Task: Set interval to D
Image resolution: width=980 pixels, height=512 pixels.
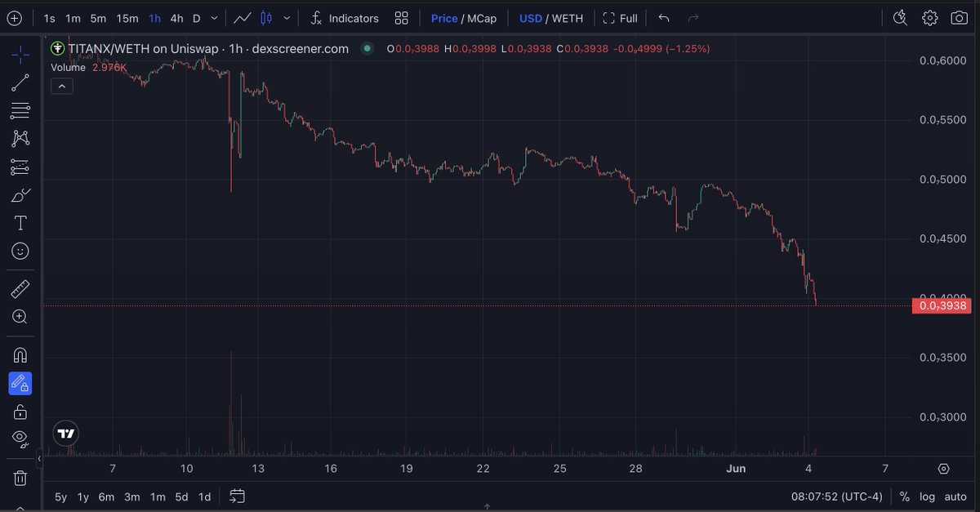Action: [197, 18]
